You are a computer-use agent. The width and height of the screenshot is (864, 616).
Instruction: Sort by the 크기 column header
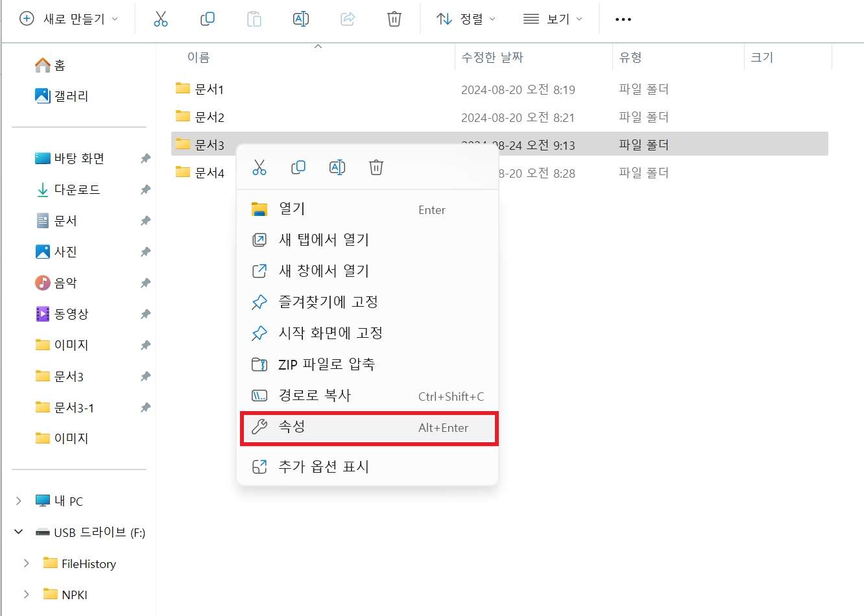tap(762, 58)
